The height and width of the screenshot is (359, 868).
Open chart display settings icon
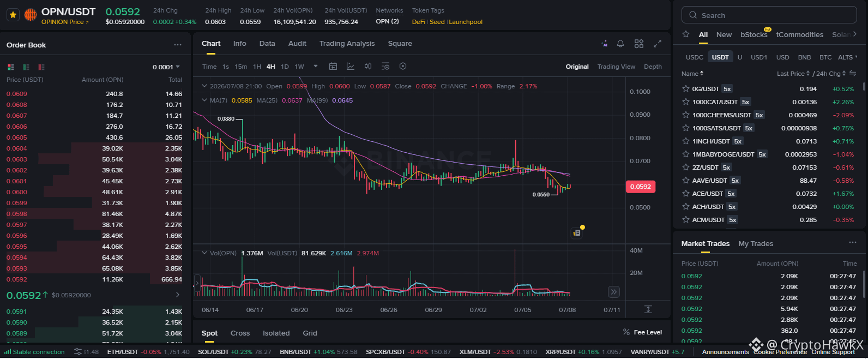coord(385,67)
